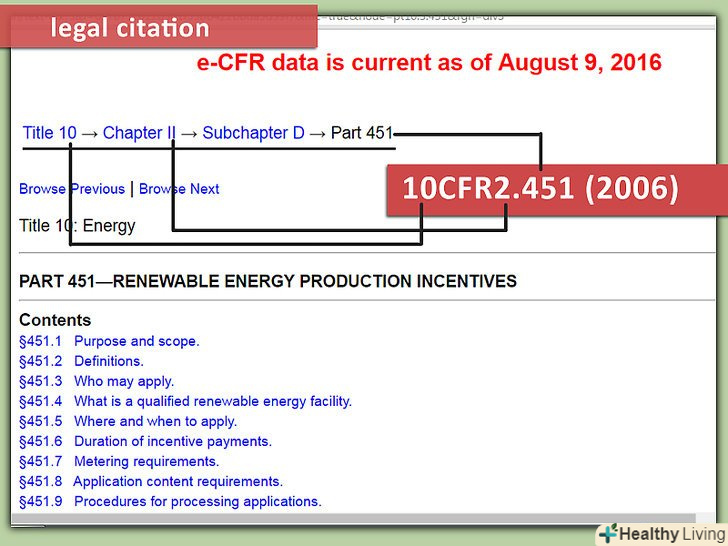Click the Part 451 breadcrumb text
The image size is (728, 546).
pos(362,133)
